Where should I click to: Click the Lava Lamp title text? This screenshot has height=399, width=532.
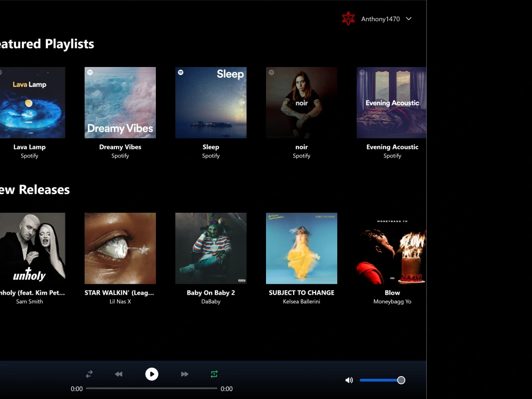[x=29, y=147]
